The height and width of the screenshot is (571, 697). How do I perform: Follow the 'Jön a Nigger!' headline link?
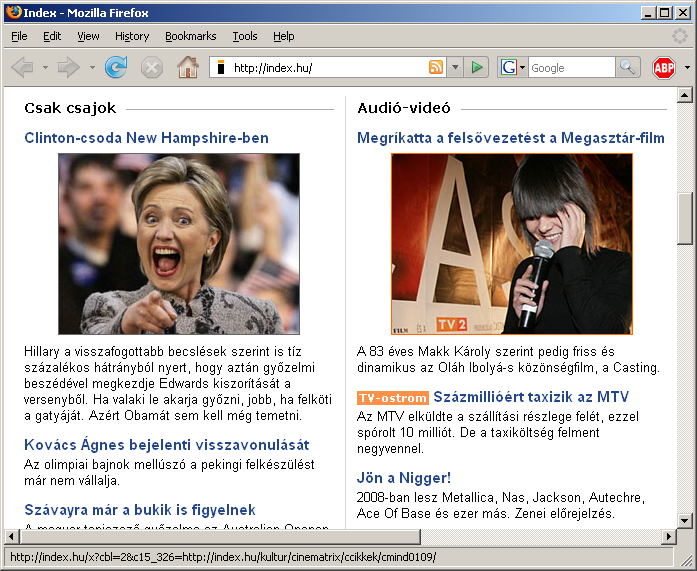[x=404, y=478]
